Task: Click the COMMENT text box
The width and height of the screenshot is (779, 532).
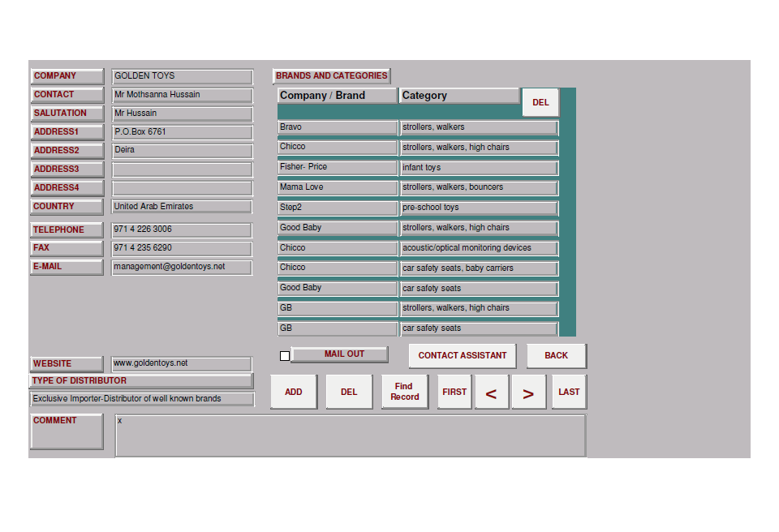Action: 351,435
